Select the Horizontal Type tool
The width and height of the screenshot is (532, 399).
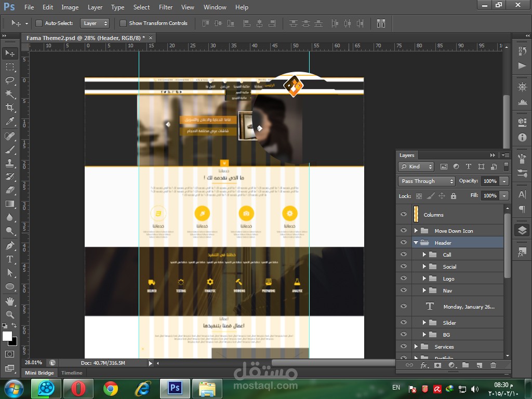(x=10, y=259)
